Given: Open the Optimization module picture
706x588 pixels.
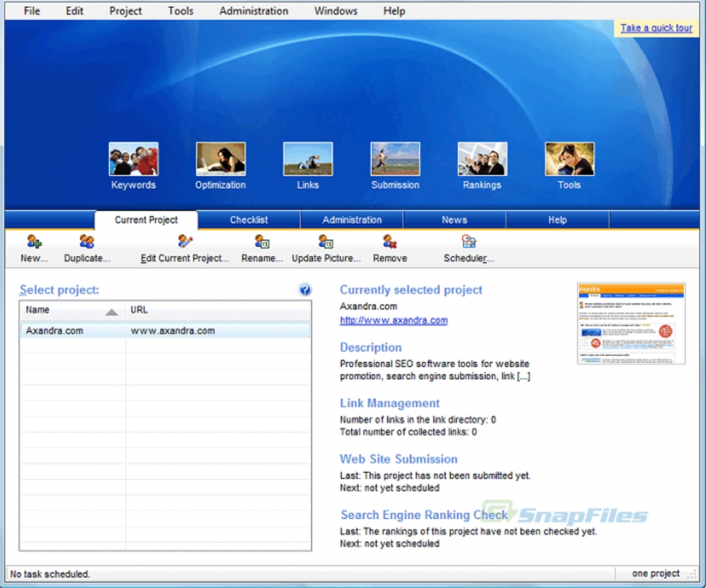Looking at the screenshot, I should click(221, 159).
